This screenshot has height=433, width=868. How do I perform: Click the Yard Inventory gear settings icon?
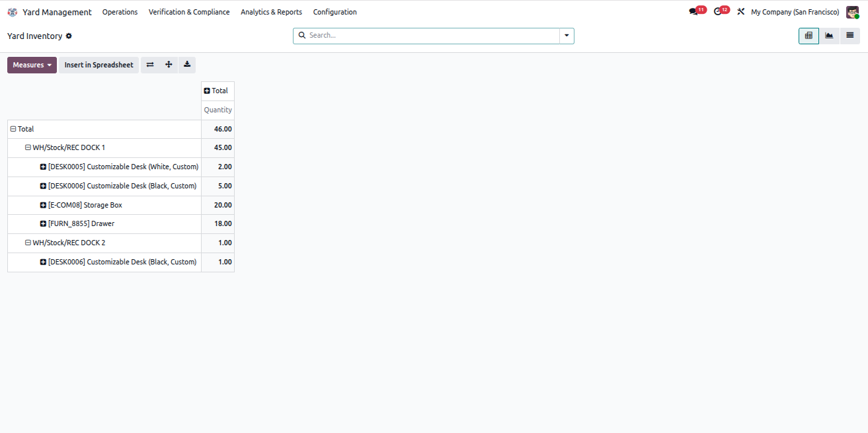tap(69, 36)
